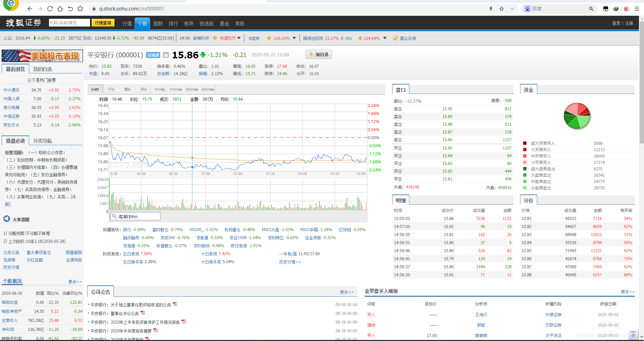Open the 登录 login link
Image resolution: width=644 pixels, height=341 pixels.
[x=616, y=23]
